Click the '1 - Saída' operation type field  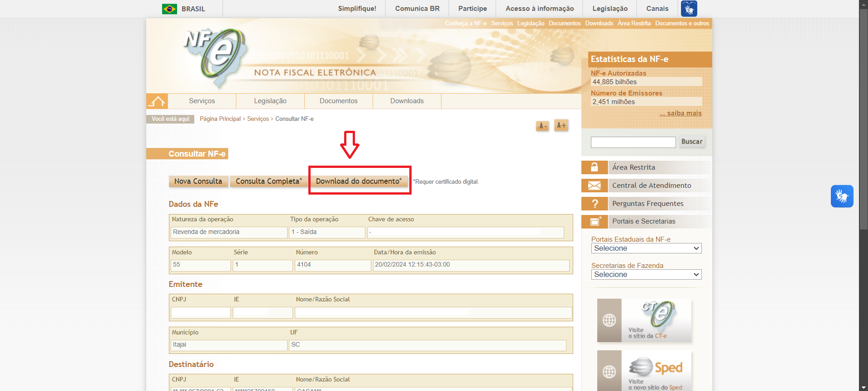click(x=327, y=232)
